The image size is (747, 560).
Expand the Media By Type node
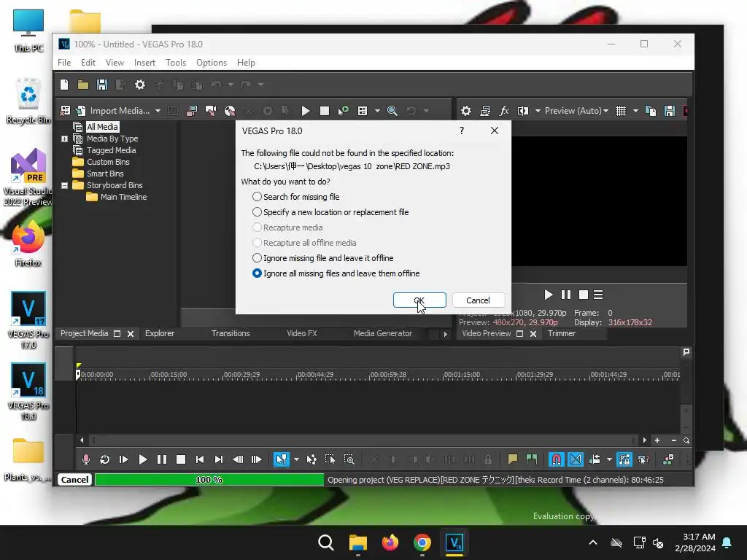pyautogui.click(x=65, y=139)
